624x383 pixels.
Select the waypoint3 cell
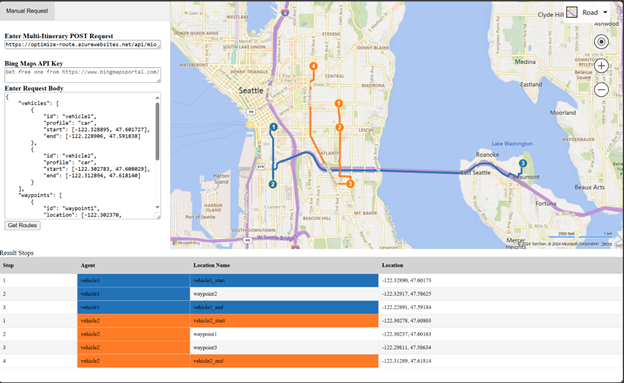click(284, 348)
